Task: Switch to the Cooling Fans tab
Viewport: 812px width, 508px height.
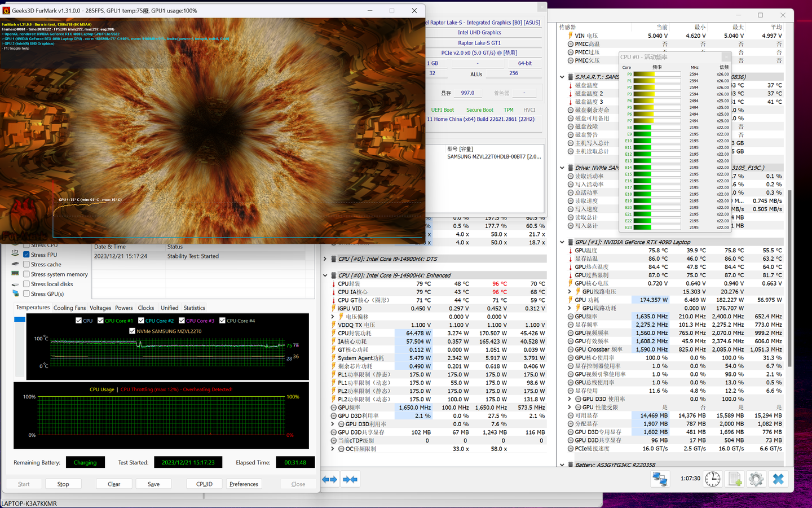Action: coord(69,308)
